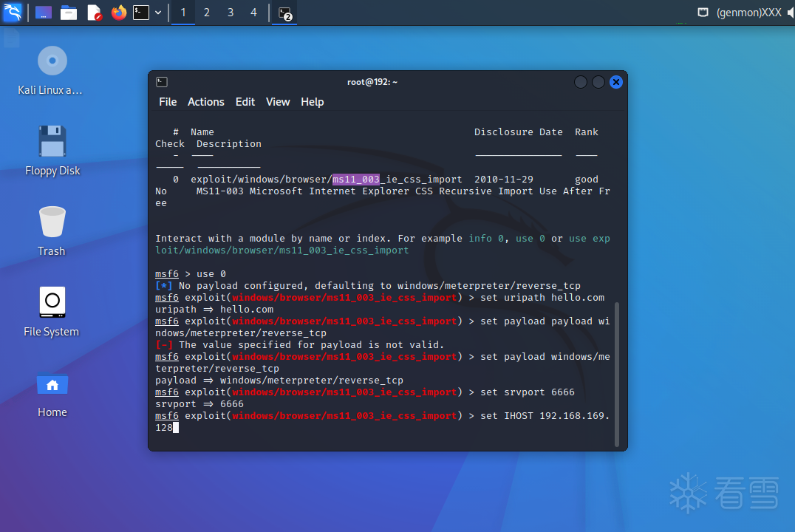This screenshot has height=532, width=795.
Task: Switch to workspace 4
Action: click(253, 12)
